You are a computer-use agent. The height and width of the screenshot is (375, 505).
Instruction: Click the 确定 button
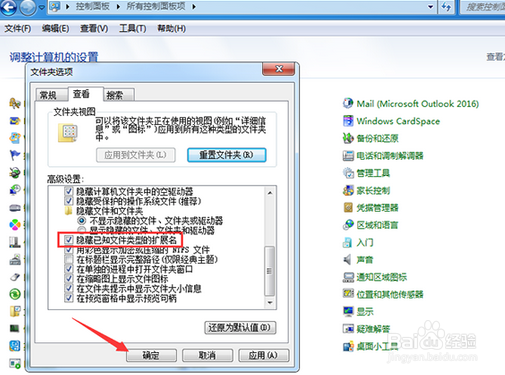[x=151, y=355]
